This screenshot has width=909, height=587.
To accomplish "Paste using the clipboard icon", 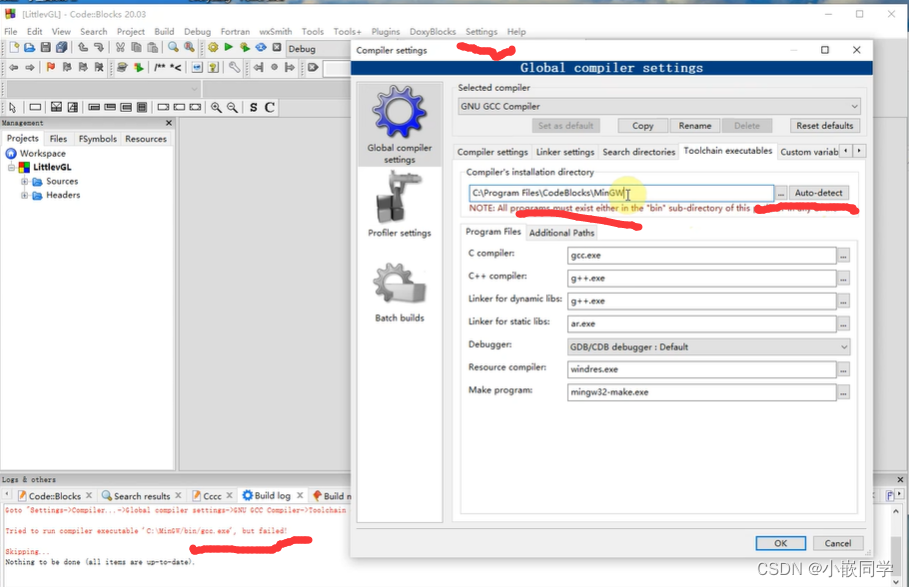I will (152, 48).
